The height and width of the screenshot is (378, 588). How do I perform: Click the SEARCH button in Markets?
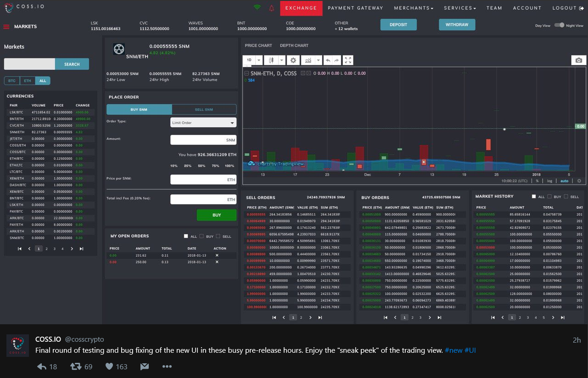72,64
